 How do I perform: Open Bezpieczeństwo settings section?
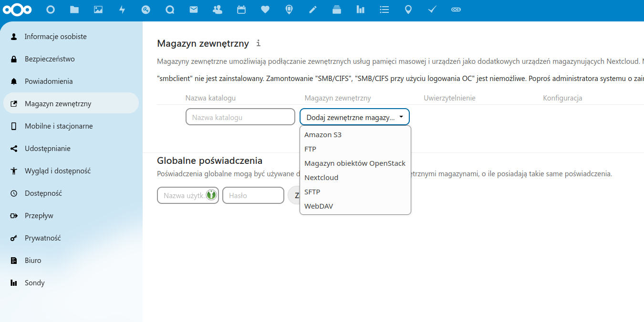pos(50,59)
